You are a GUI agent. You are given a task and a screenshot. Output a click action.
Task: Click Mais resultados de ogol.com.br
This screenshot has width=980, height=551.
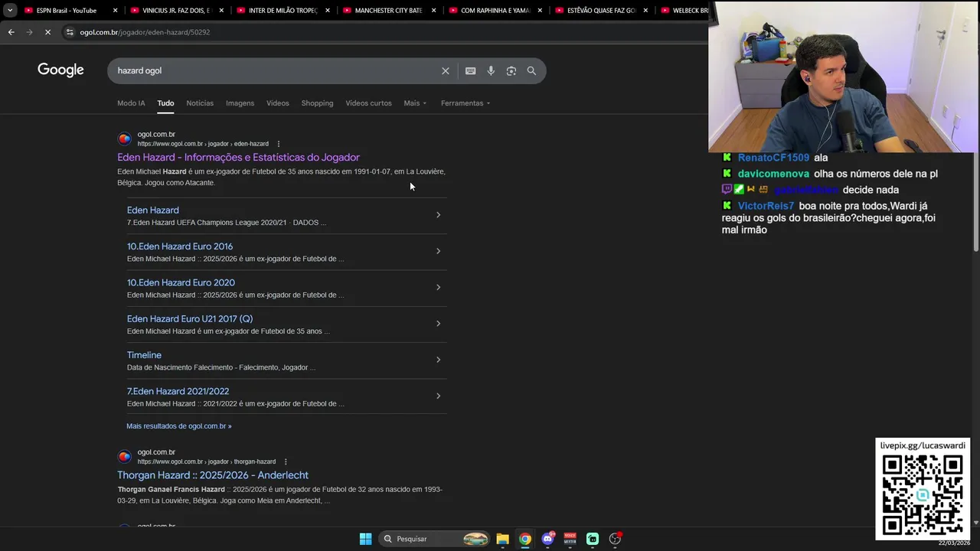[179, 426]
